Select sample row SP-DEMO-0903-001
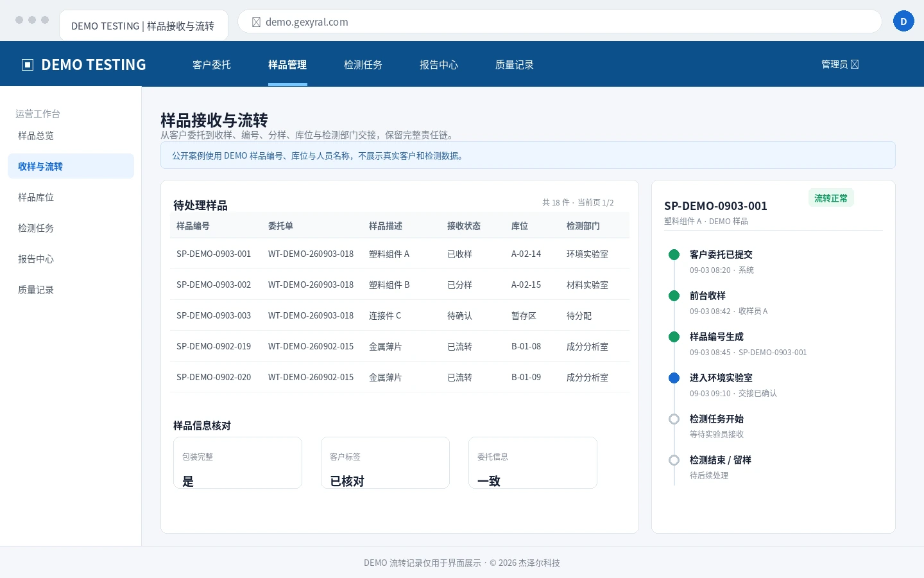 (x=400, y=254)
